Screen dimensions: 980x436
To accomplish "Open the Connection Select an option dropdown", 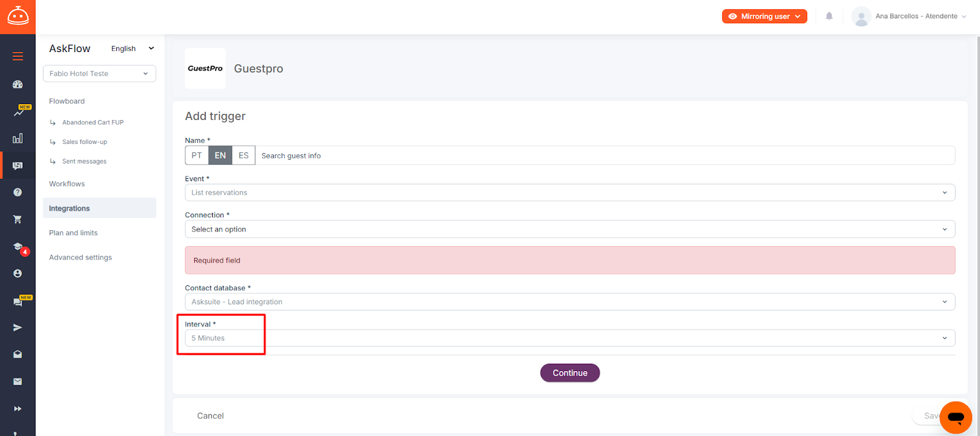I will pos(570,229).
